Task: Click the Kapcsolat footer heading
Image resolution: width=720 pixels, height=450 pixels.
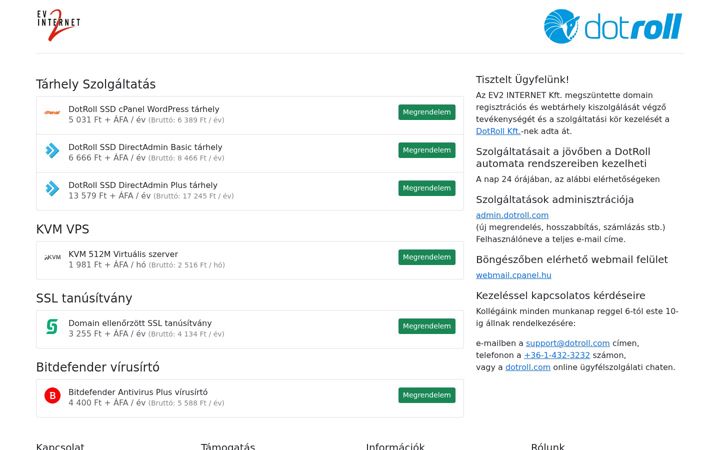Action: (60, 446)
